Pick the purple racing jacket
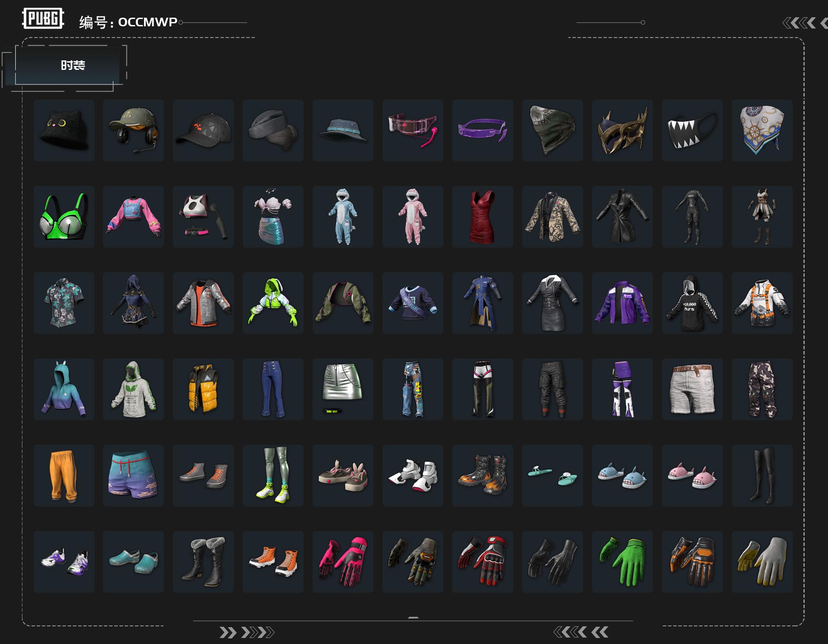The width and height of the screenshot is (828, 644). pyautogui.click(x=622, y=303)
